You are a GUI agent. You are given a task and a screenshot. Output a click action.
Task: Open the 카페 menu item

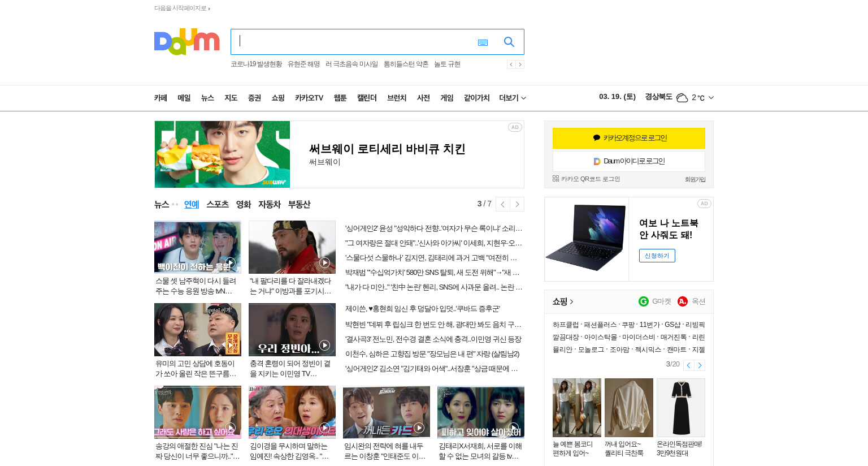click(160, 98)
